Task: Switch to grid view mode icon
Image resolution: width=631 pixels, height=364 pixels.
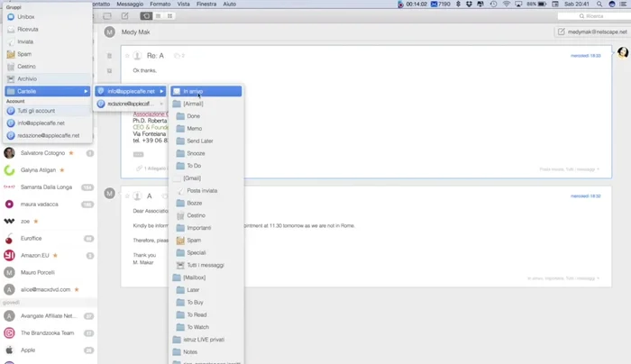Action: pos(169,16)
